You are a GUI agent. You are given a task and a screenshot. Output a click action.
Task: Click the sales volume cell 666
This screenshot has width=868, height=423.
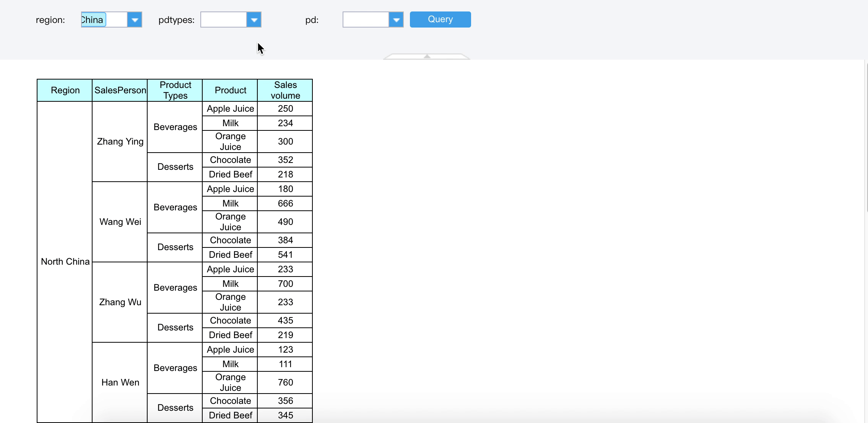tap(285, 203)
